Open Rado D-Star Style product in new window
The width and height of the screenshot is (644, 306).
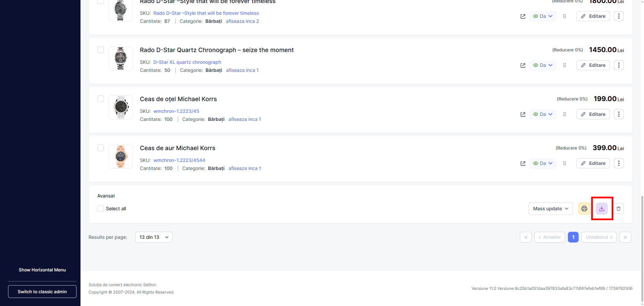pyautogui.click(x=523, y=16)
